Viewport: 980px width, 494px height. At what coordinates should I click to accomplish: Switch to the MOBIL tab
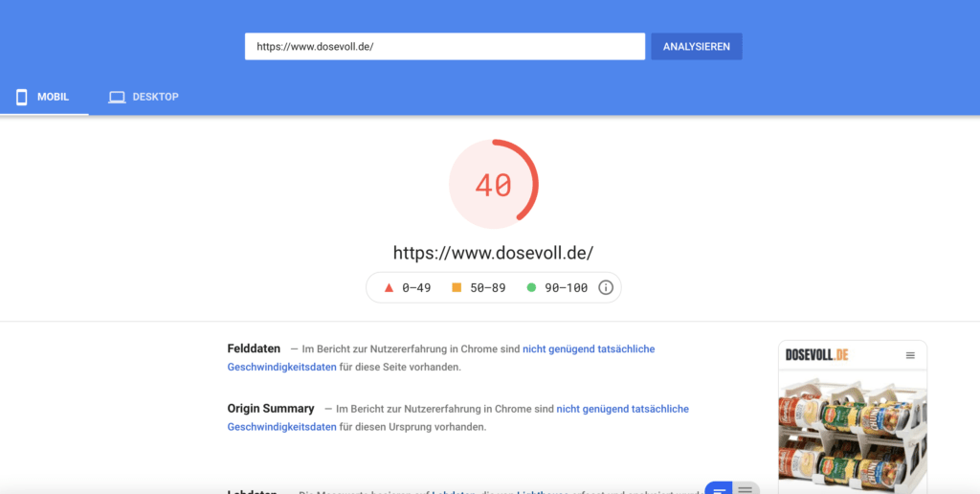pyautogui.click(x=44, y=97)
